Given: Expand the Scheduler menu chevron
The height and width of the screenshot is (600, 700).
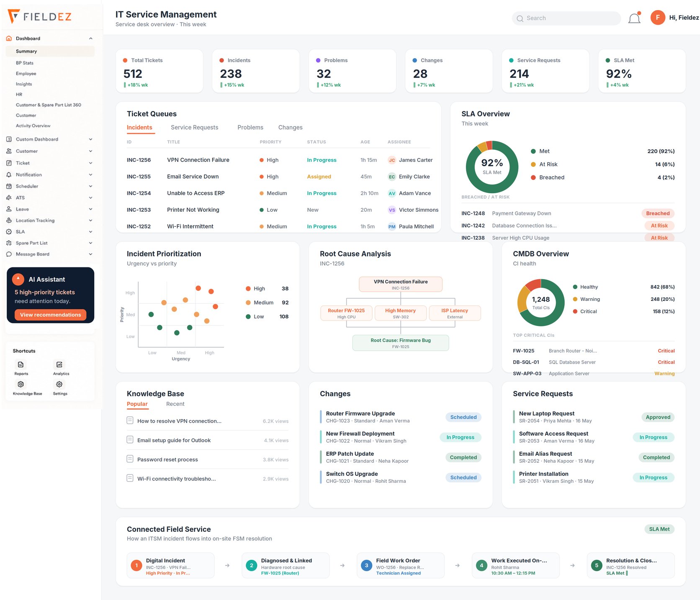Looking at the screenshot, I should pyautogui.click(x=91, y=186).
